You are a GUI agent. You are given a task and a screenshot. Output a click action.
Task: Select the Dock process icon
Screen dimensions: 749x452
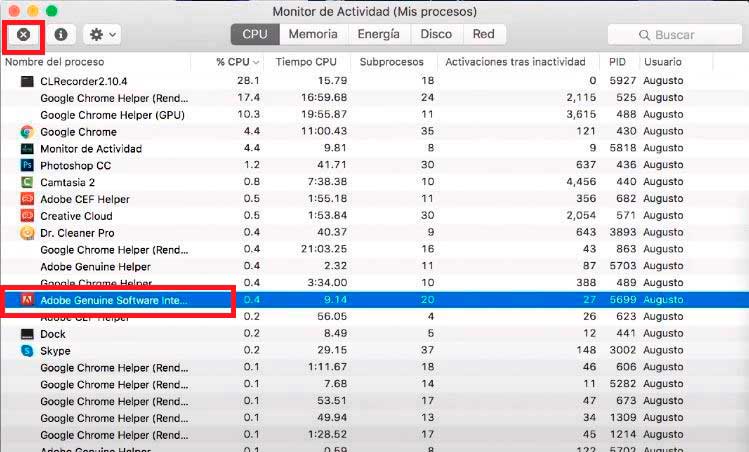[27, 334]
